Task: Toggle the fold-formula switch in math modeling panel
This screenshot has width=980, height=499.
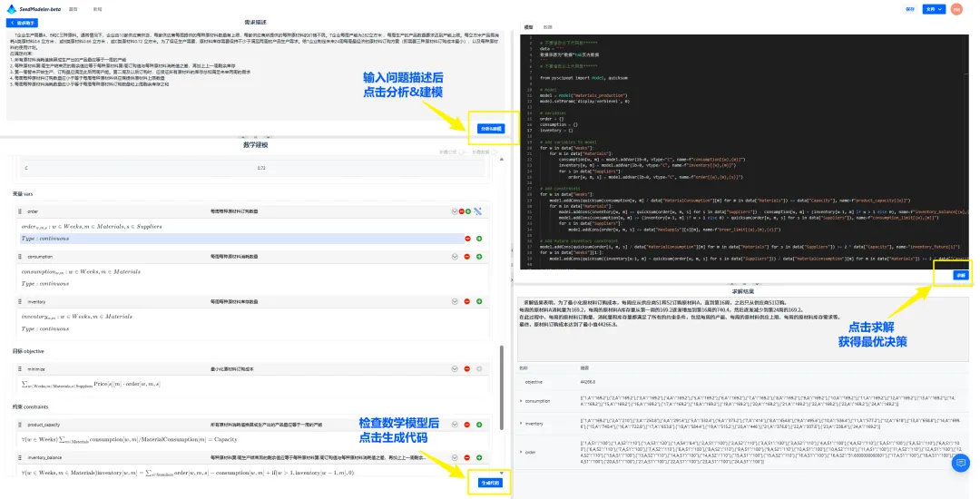Action: pyautogui.click(x=461, y=152)
